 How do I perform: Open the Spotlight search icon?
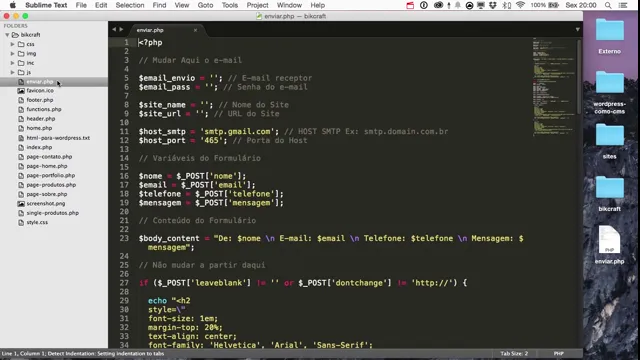pyautogui.click(x=608, y=5)
